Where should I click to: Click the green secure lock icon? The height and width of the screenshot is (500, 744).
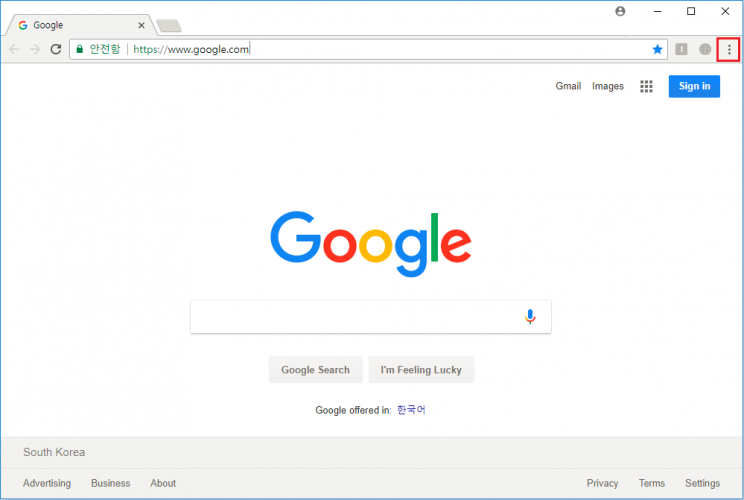(80, 49)
